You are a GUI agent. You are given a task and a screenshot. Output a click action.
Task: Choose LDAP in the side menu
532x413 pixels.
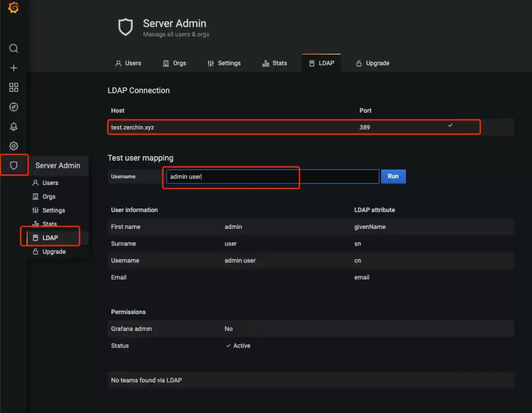50,238
